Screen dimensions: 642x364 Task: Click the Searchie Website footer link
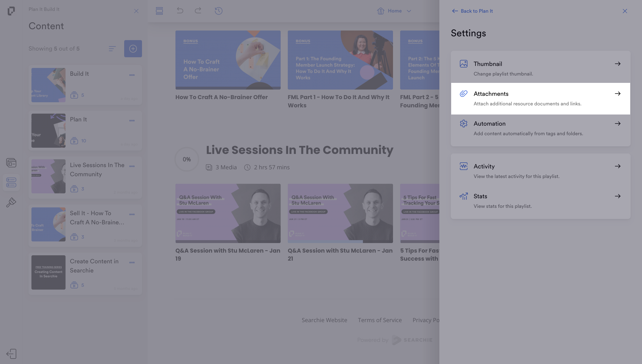324,320
